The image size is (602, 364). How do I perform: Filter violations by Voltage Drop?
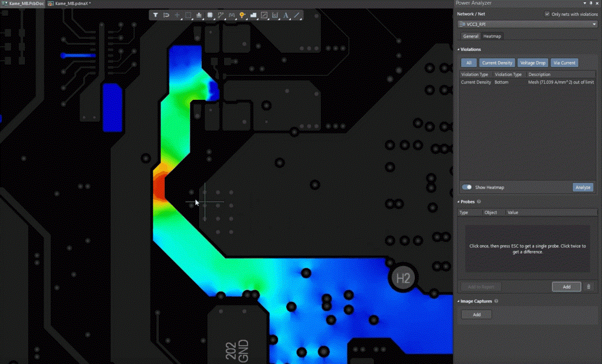[532, 62]
